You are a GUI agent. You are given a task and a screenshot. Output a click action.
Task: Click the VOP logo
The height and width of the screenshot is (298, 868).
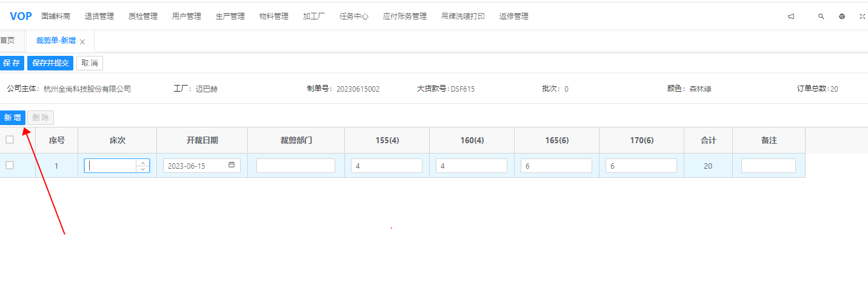21,16
